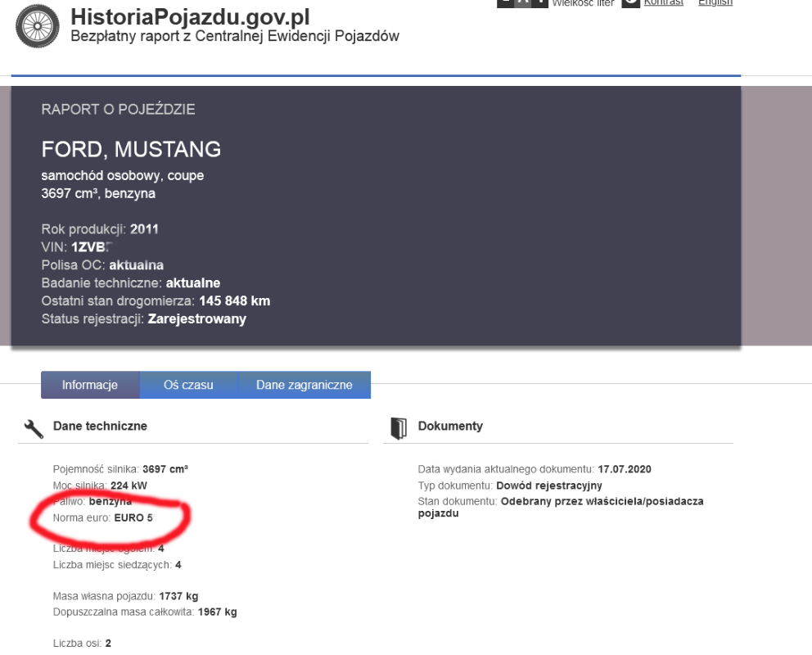Toggle the high-contrast icon
Image resolution: width=812 pixels, height=655 pixels.
[x=630, y=2]
